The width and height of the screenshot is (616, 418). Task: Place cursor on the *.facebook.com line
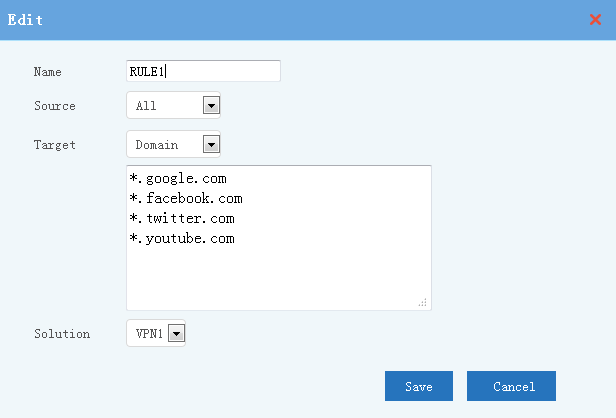click(186, 198)
